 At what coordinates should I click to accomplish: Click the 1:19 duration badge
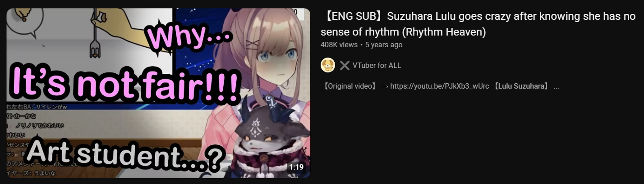pos(296,167)
